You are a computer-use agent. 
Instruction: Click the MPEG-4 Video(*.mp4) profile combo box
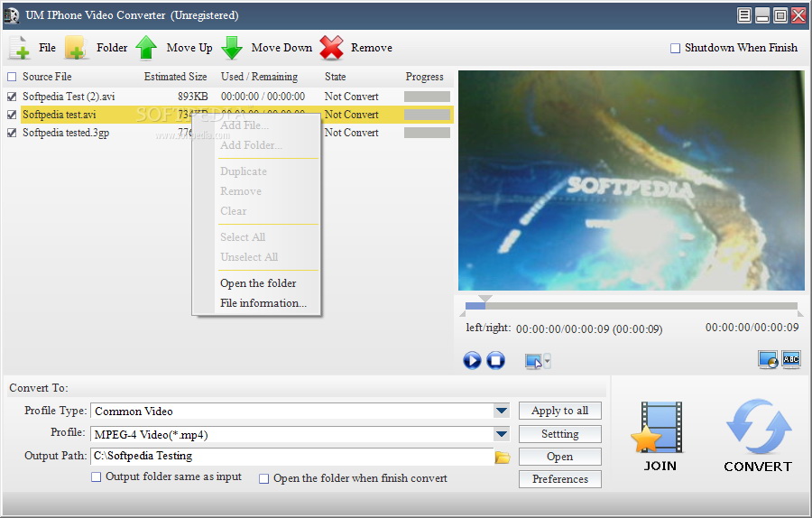[x=300, y=434]
